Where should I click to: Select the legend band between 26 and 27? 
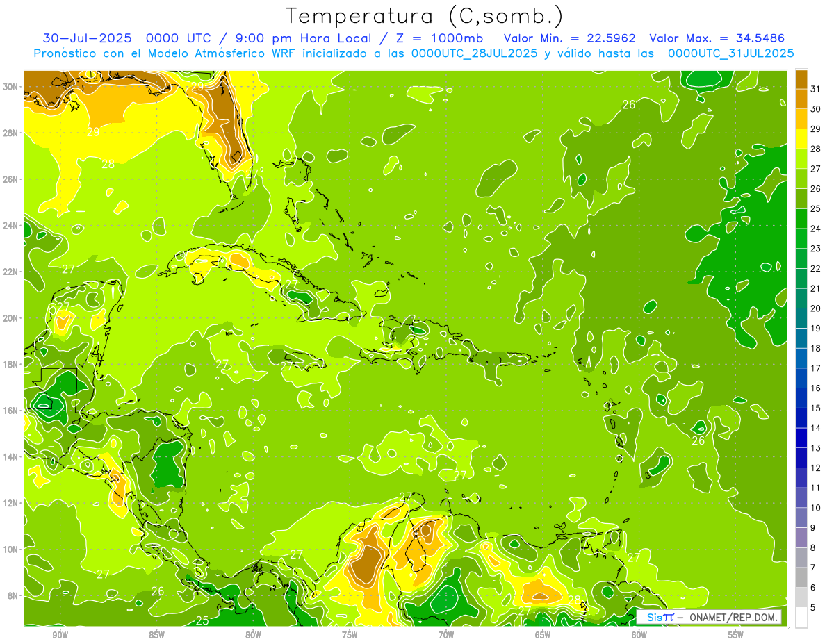click(x=801, y=179)
